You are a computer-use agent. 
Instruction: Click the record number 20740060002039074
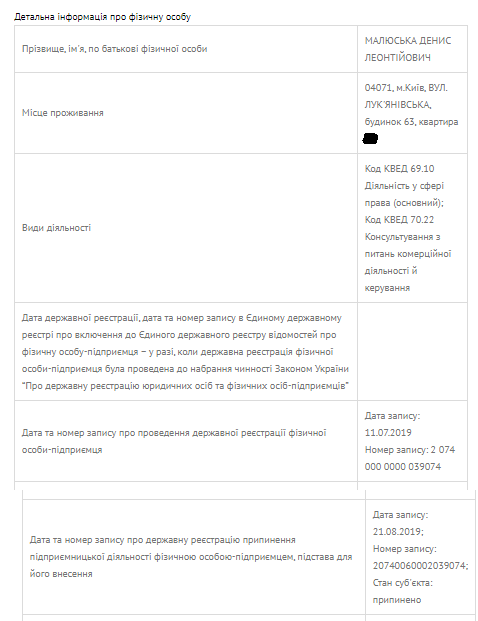(419, 566)
